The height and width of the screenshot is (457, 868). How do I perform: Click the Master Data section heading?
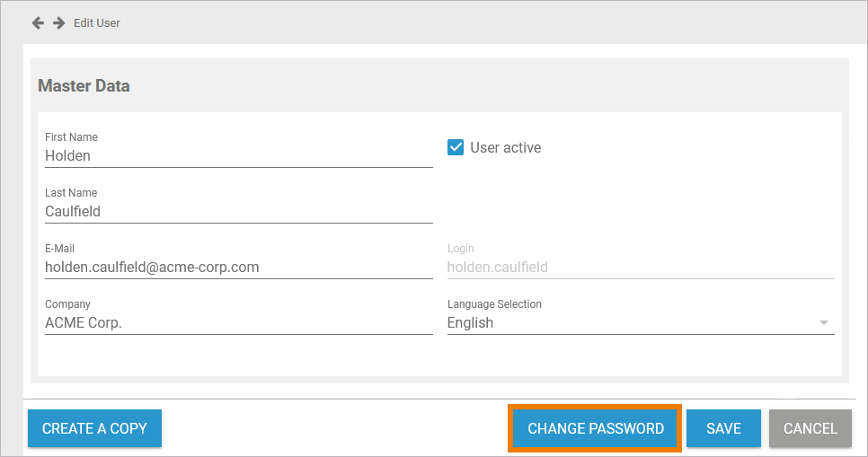(84, 86)
